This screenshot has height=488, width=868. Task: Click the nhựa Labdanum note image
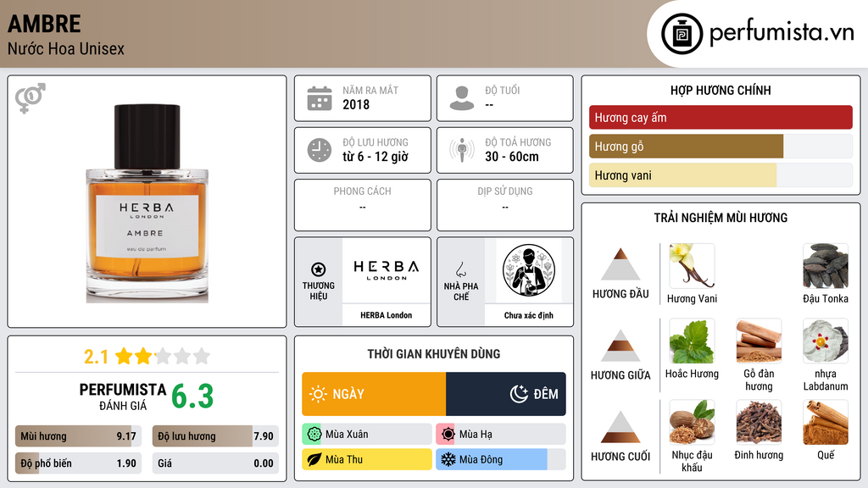[826, 341]
